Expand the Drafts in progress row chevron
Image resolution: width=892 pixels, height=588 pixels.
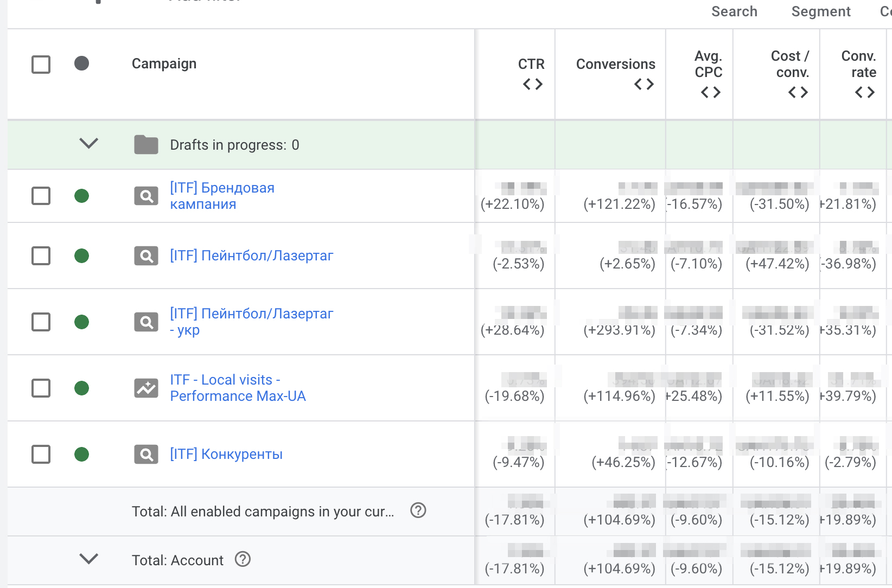pyautogui.click(x=88, y=144)
